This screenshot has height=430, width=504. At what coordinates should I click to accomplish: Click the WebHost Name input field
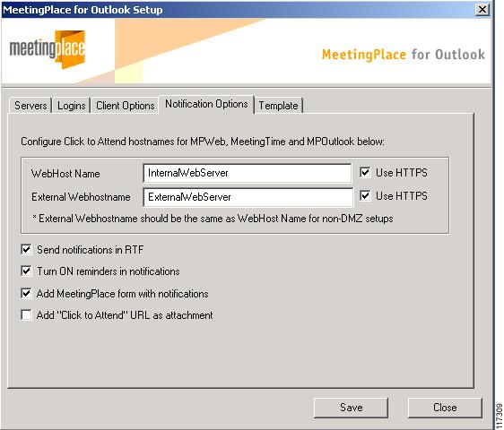[x=248, y=173]
